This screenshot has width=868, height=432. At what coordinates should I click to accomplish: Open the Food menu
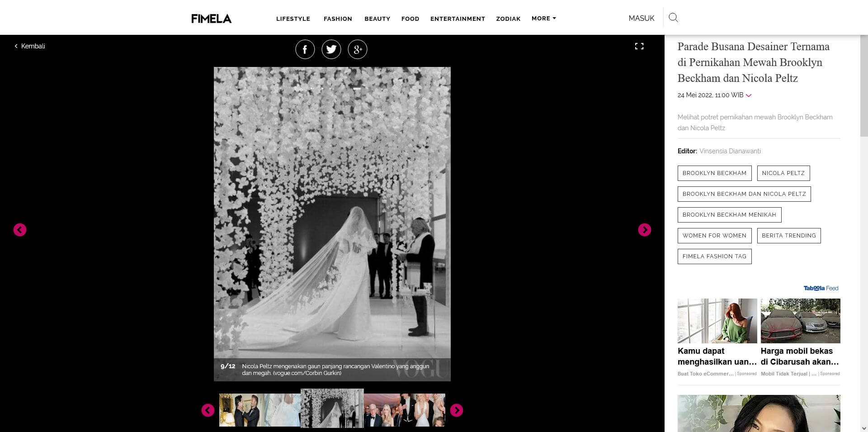410,19
